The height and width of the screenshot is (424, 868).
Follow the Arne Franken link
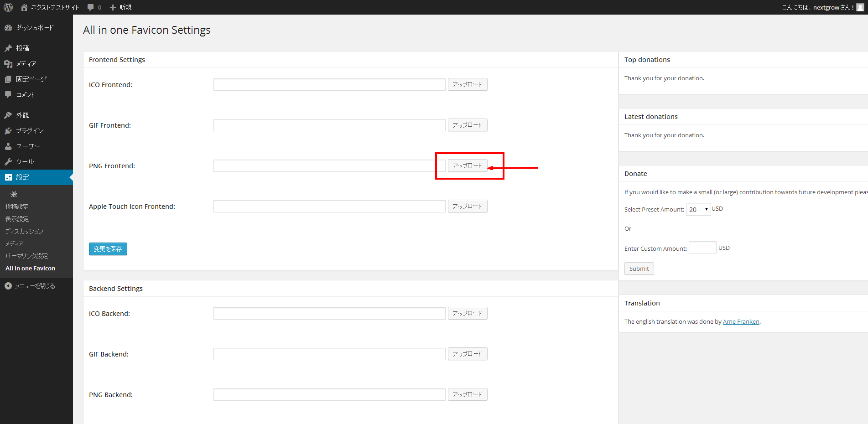741,322
